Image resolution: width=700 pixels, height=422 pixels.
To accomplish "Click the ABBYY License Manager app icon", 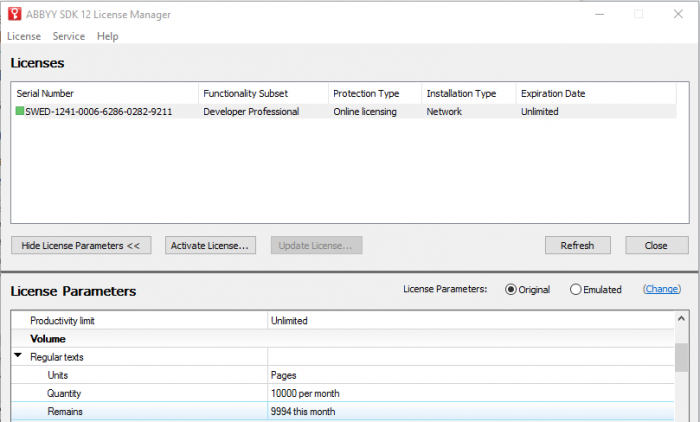I will pyautogui.click(x=14, y=14).
